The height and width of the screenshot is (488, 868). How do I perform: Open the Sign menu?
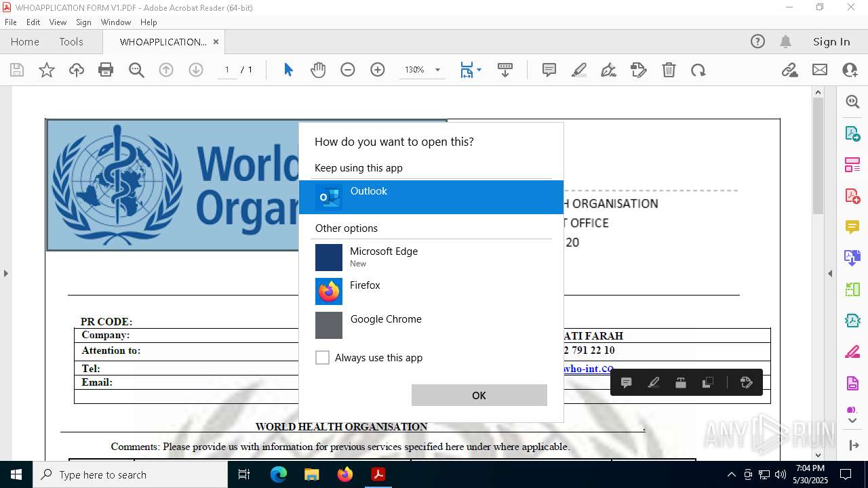[83, 22]
